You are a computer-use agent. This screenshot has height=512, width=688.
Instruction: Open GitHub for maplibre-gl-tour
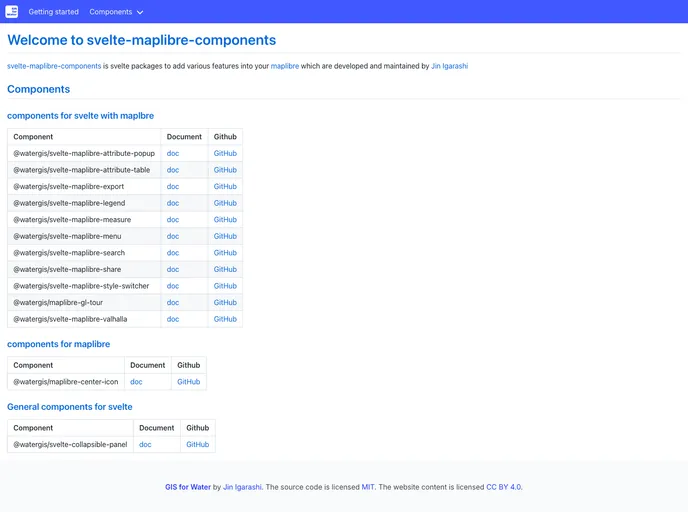225,303
